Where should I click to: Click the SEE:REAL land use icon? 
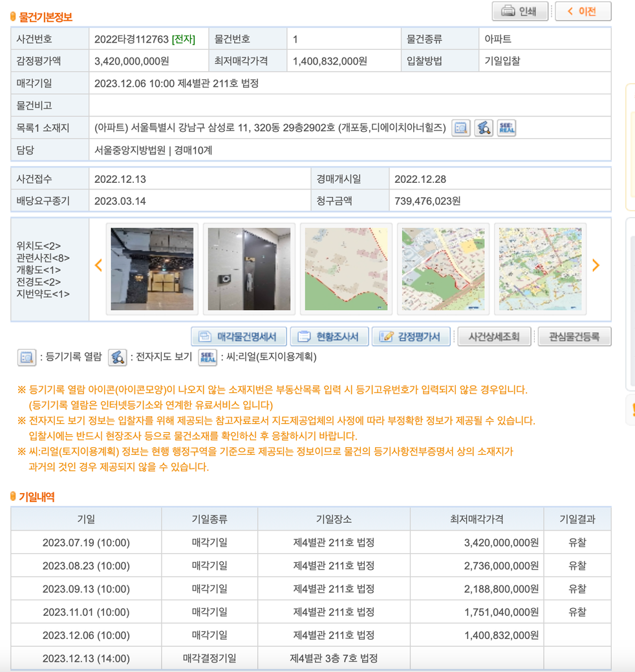tap(506, 128)
